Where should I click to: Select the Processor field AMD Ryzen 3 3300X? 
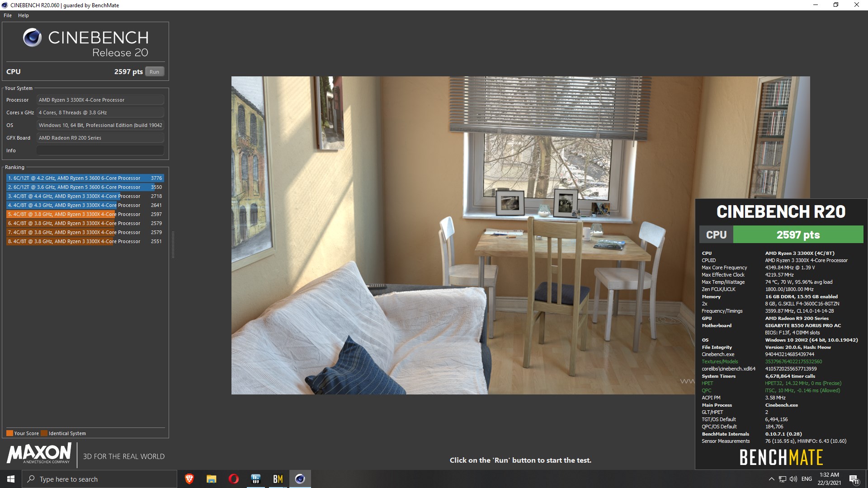pyautogui.click(x=100, y=100)
